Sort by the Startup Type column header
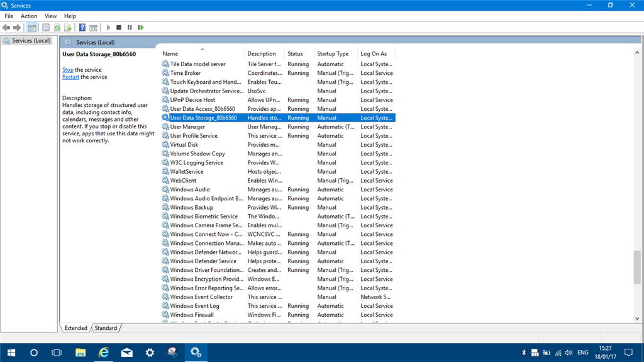This screenshot has height=362, width=644. click(336, 54)
